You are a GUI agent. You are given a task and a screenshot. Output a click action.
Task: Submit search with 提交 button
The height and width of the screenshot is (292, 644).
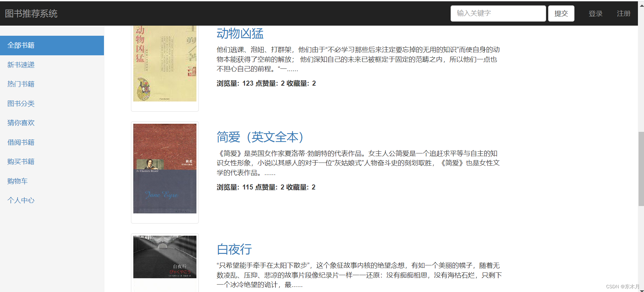pos(561,13)
